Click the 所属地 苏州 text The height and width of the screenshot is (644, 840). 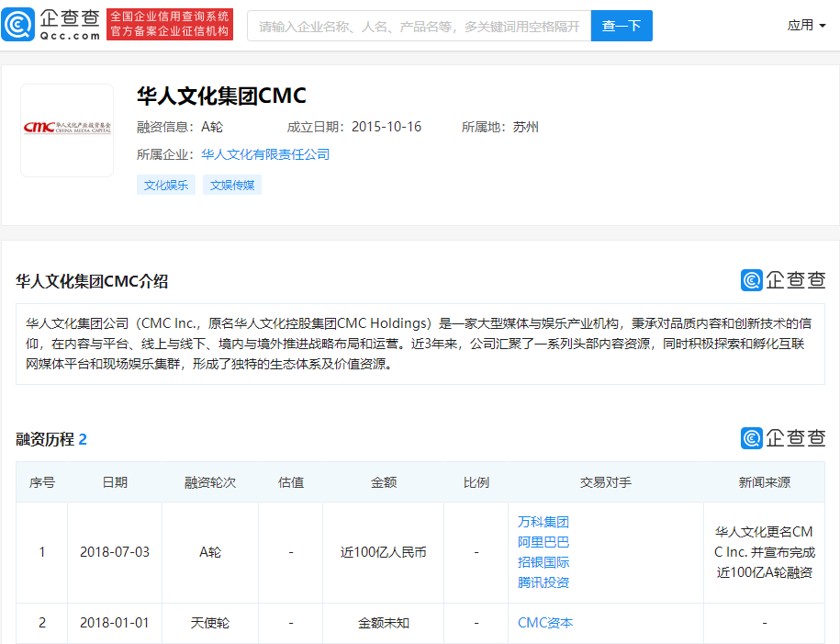click(x=499, y=127)
